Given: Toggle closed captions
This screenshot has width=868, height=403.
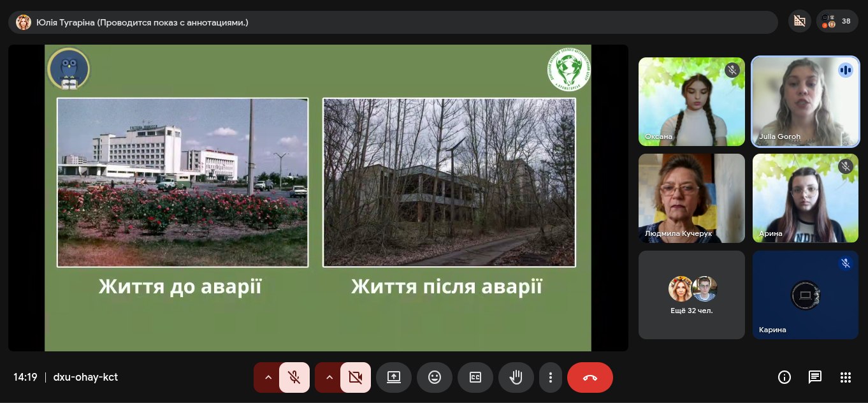Looking at the screenshot, I should click(475, 377).
